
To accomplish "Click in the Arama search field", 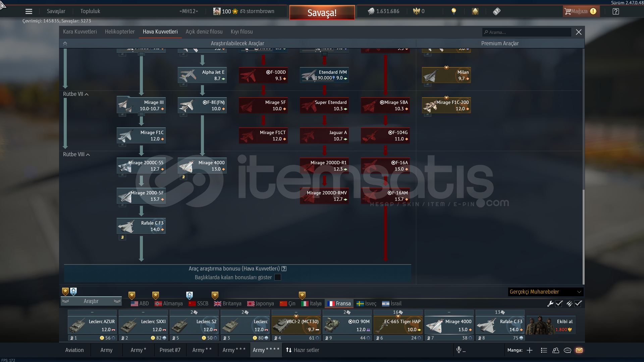I will 527,32.
